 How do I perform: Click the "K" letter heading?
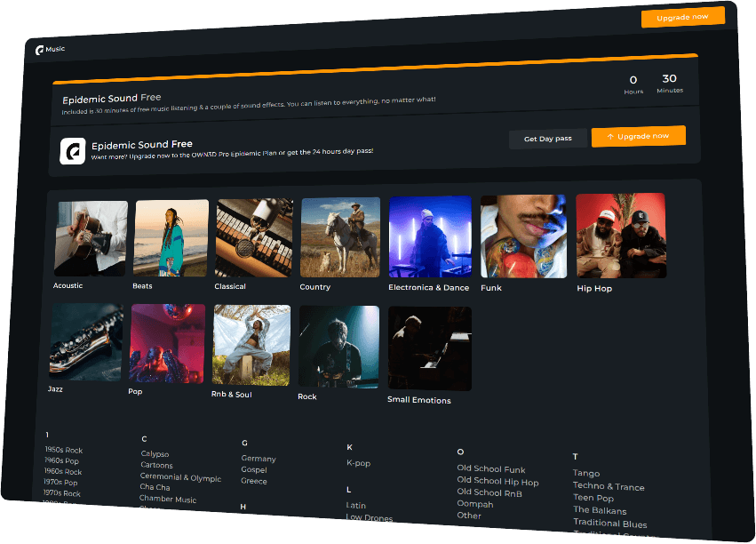coord(349,447)
